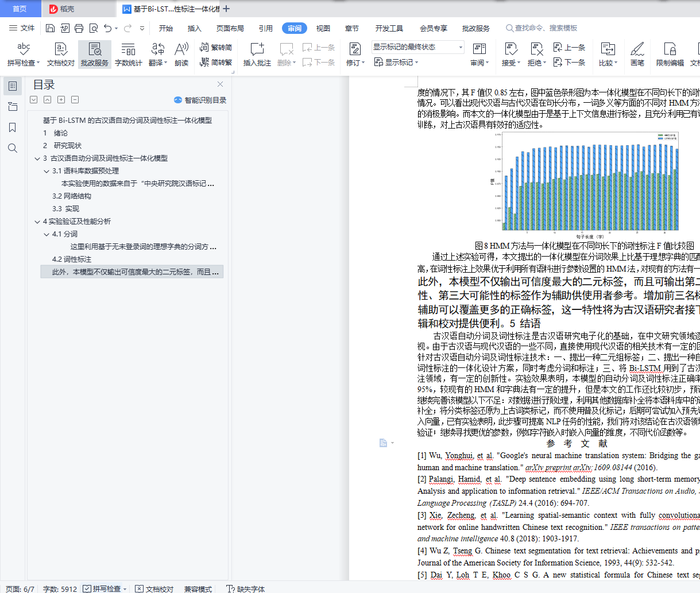This screenshot has height=593, width=700.
Task: Collapse section 3.1 语料库数据预处理
Action: (x=47, y=171)
